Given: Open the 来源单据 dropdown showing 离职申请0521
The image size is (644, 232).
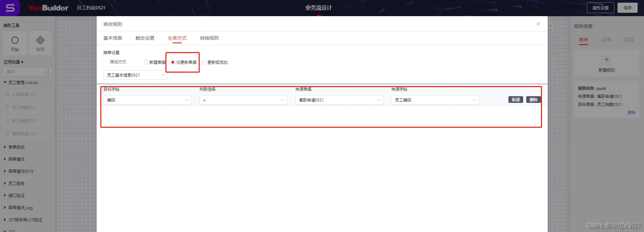Looking at the screenshot, I should tap(339, 100).
